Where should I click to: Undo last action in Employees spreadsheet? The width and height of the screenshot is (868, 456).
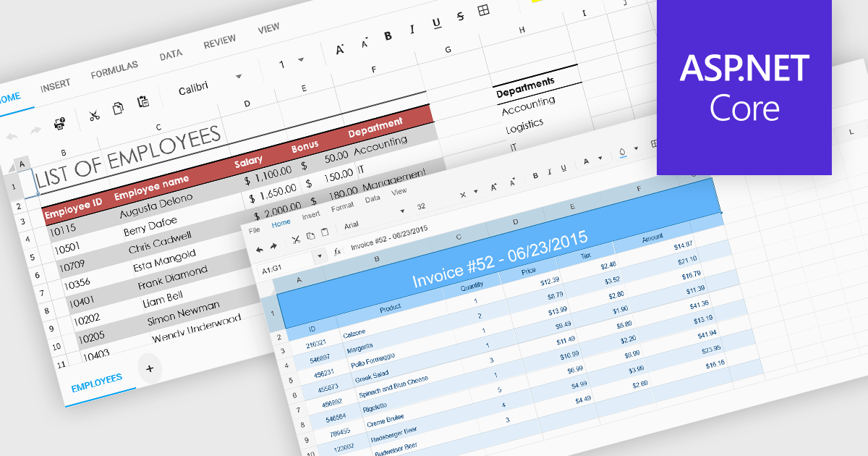point(11,136)
